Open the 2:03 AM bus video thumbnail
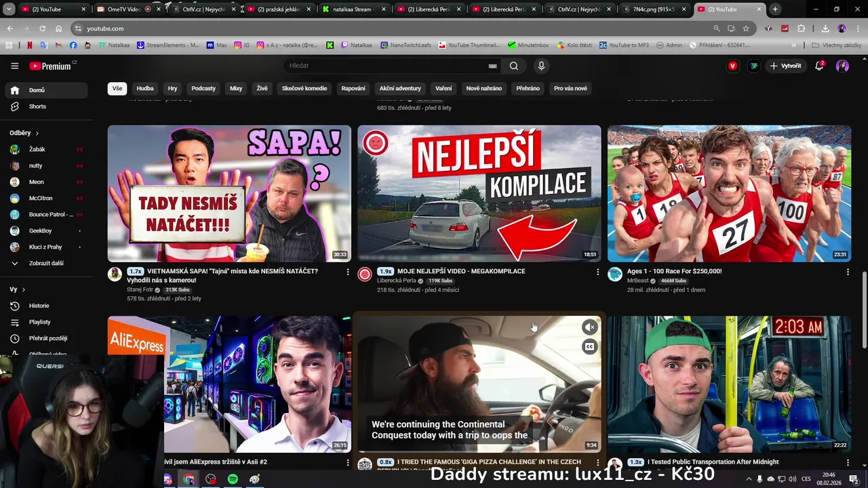Screen dimensions: 868x488 tap(729, 384)
